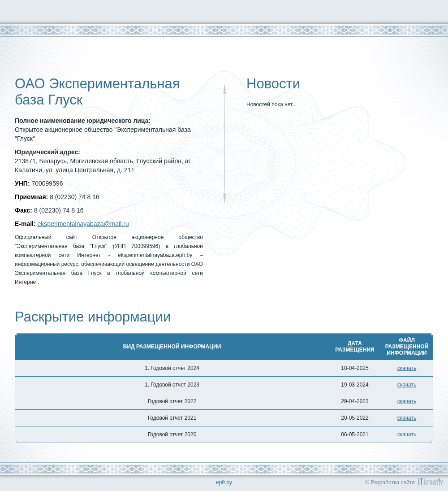Click скачать for Годовой отчет 2021
This screenshot has width=448, height=491.
[x=406, y=418]
